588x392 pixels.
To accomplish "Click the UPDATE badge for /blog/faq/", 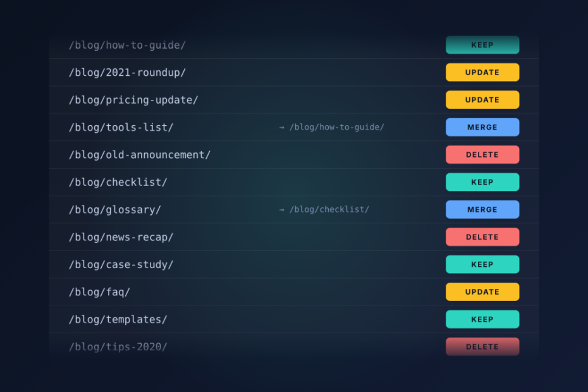I will pos(482,292).
